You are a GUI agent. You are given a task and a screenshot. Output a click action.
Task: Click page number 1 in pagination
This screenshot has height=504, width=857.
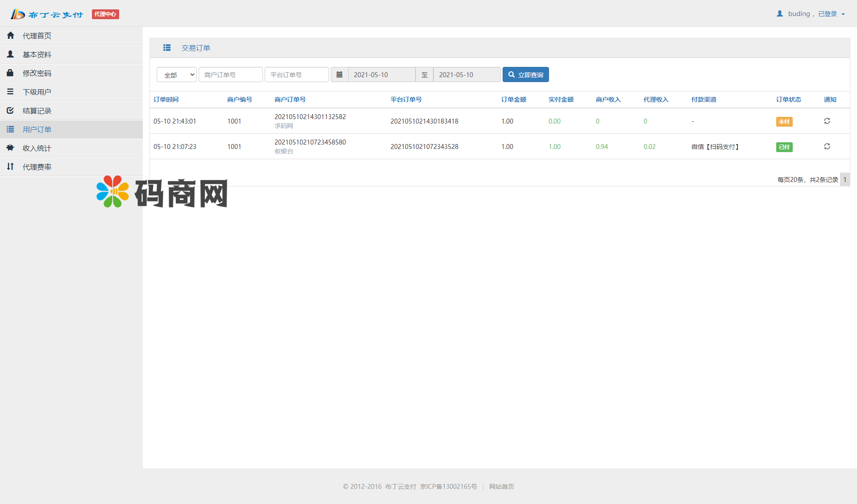pos(845,179)
